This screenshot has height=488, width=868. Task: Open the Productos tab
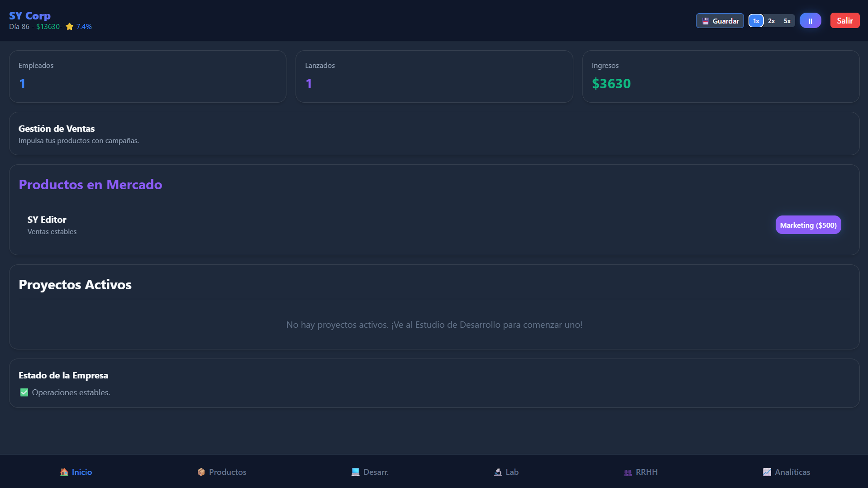222,472
